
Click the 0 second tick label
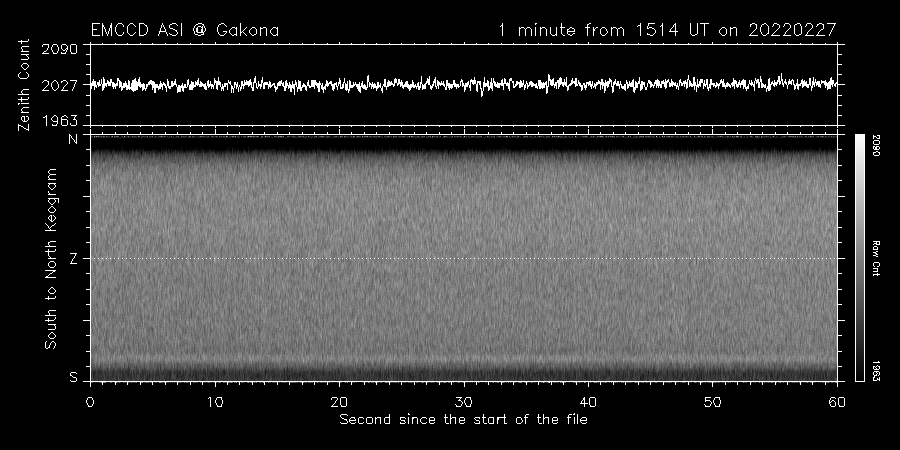(x=90, y=402)
